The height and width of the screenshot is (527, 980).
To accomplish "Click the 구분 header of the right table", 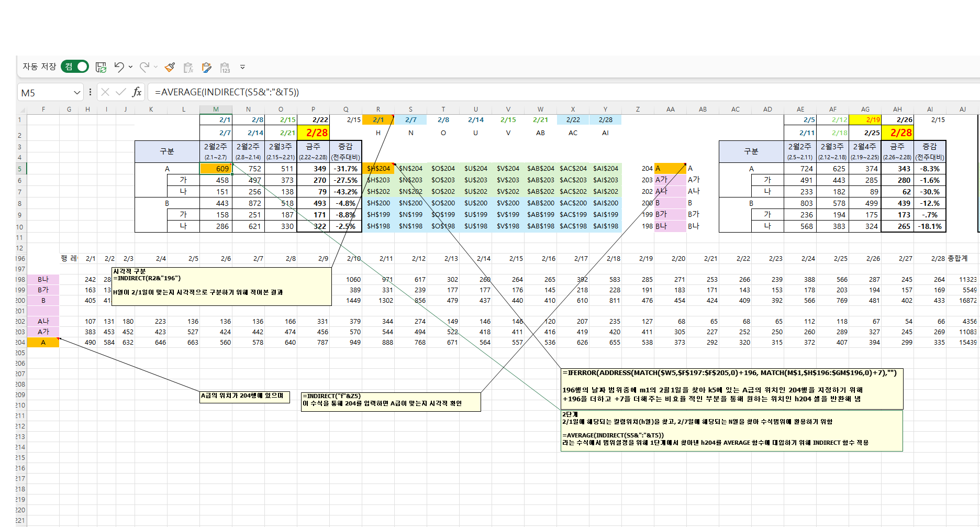I will (x=751, y=151).
